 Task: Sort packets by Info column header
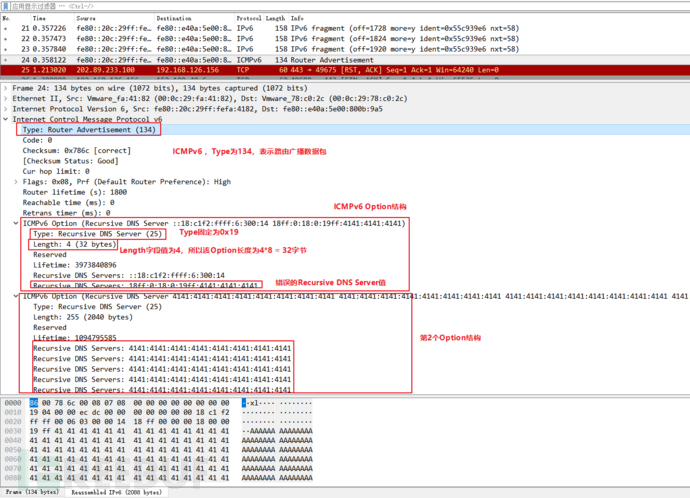tap(297, 18)
